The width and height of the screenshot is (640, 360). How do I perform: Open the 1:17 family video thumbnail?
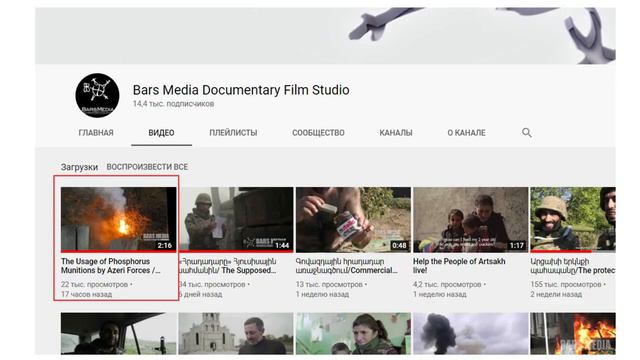(x=471, y=220)
